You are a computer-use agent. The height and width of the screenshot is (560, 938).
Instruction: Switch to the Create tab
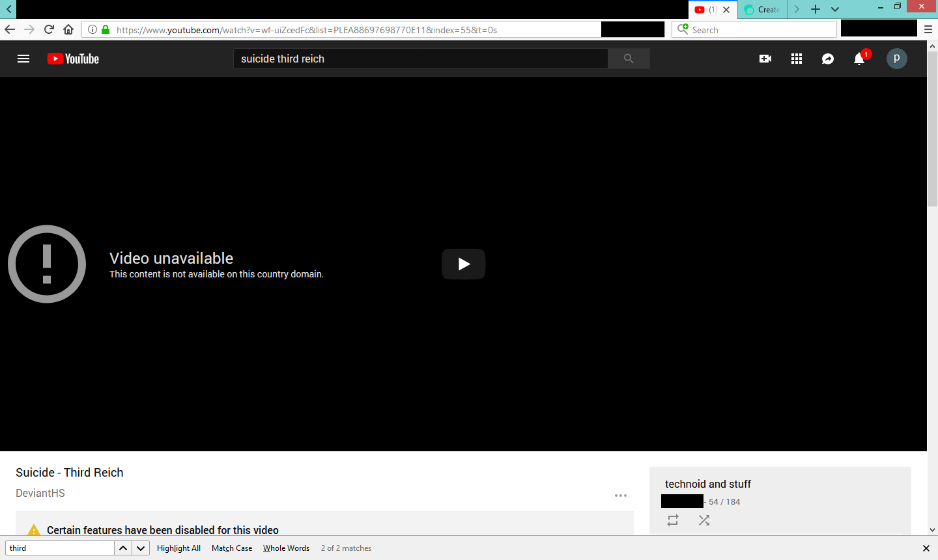click(x=763, y=9)
